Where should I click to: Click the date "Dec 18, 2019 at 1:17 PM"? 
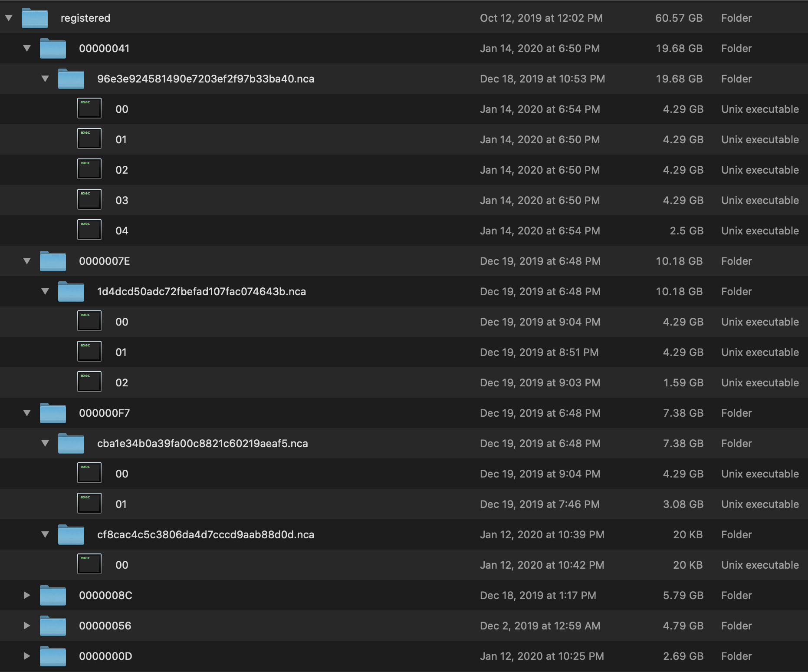tap(538, 596)
